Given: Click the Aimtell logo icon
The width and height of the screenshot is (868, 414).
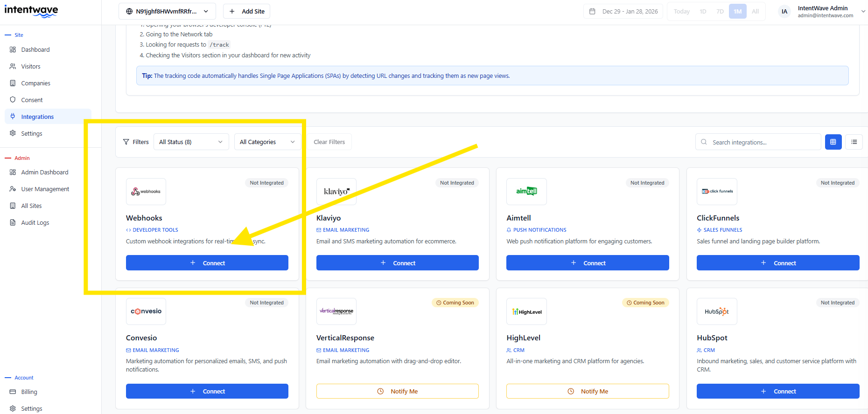Looking at the screenshot, I should click(526, 192).
